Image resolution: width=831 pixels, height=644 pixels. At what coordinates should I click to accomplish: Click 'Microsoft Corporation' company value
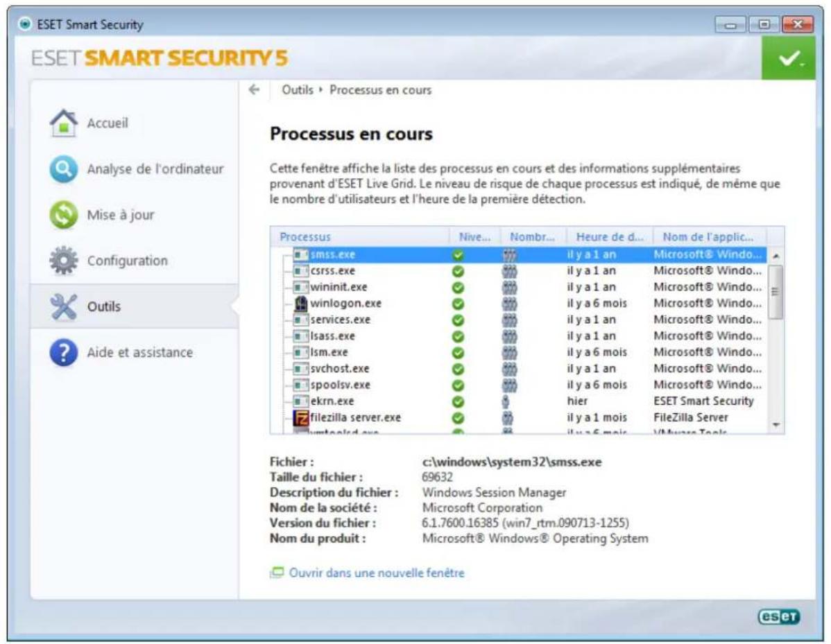482,508
